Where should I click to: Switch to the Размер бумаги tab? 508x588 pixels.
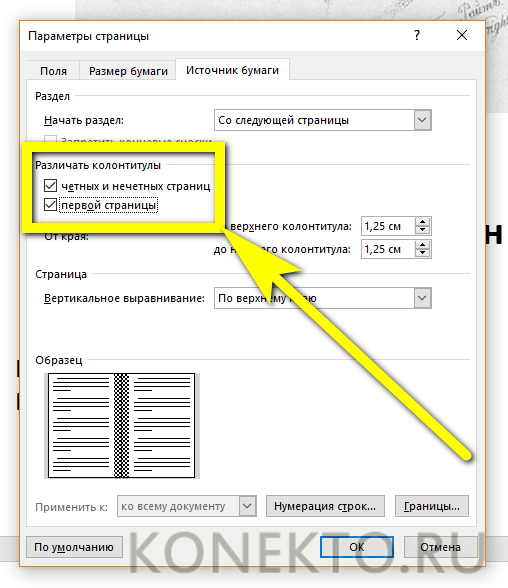pos(128,71)
